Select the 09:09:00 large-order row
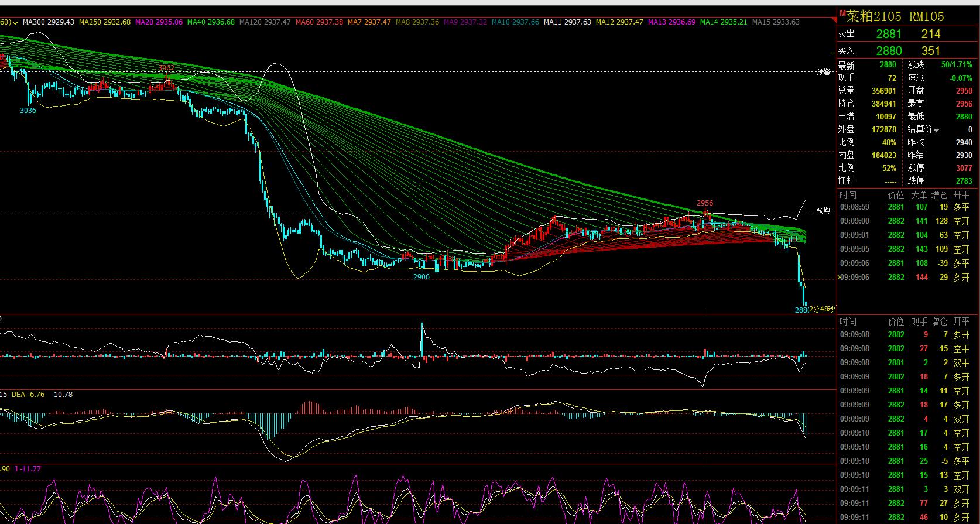 (x=906, y=221)
